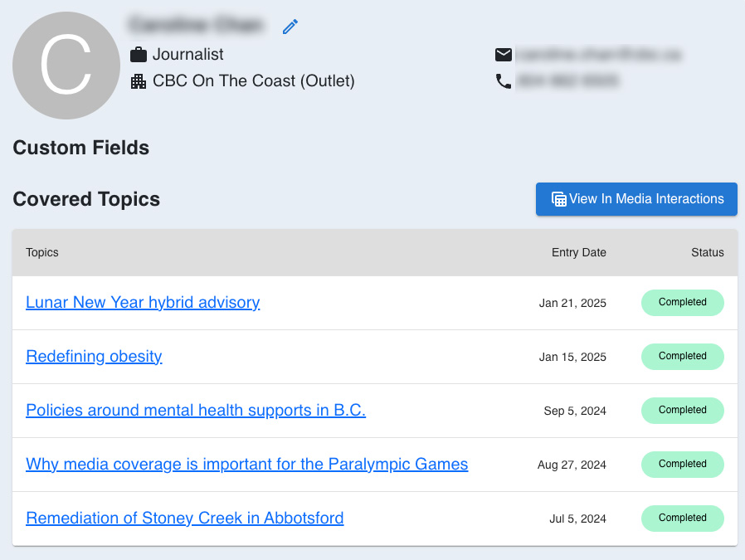The width and height of the screenshot is (745, 560).
Task: Click the Status column header
Action: pos(707,252)
